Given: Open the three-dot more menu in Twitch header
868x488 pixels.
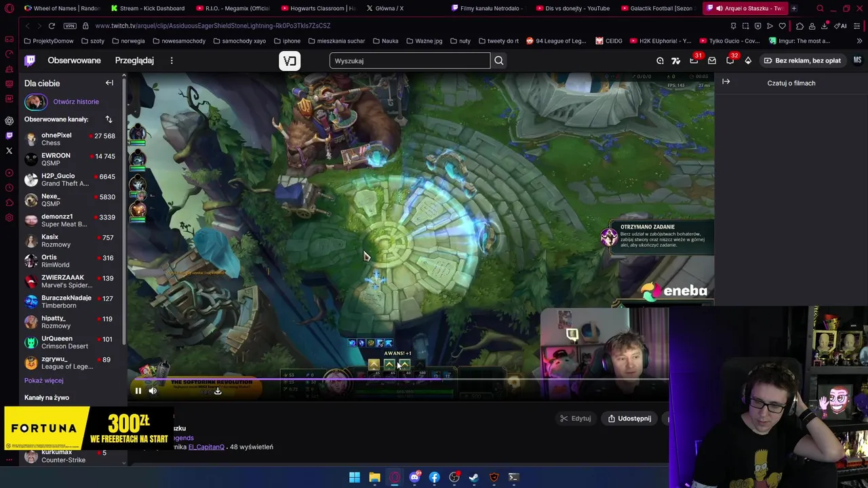Looking at the screenshot, I should tap(172, 60).
